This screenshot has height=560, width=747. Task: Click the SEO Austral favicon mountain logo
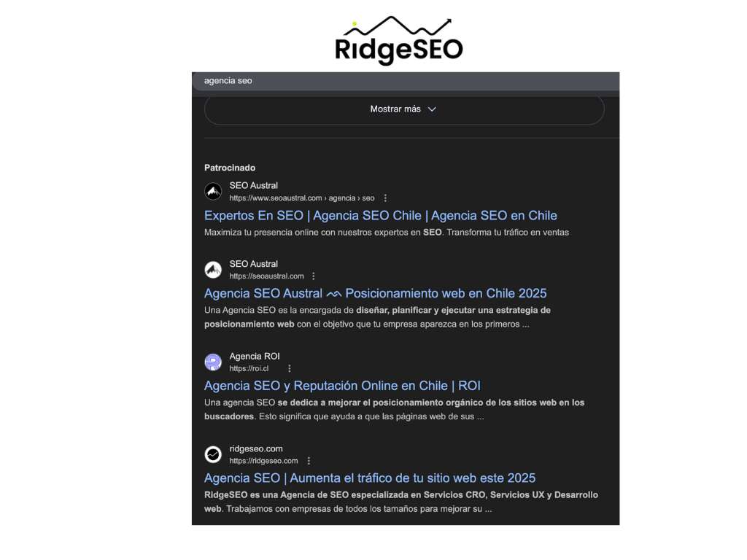coord(212,191)
